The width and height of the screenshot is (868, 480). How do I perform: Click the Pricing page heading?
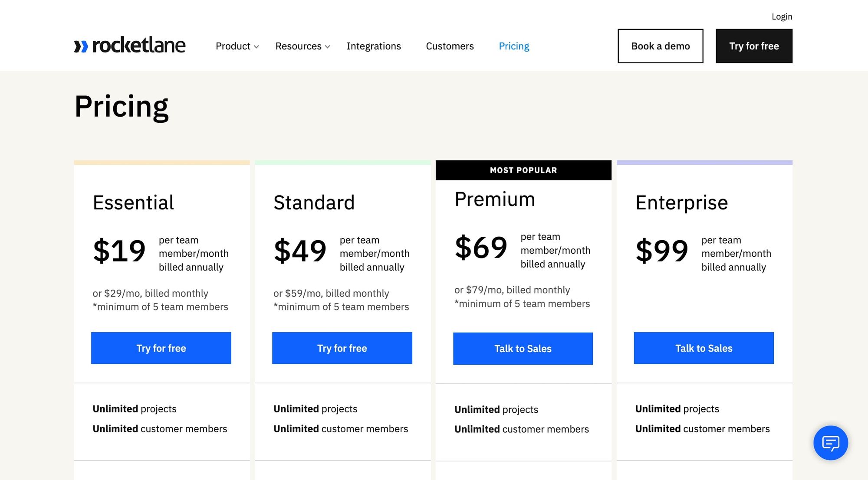(122, 106)
